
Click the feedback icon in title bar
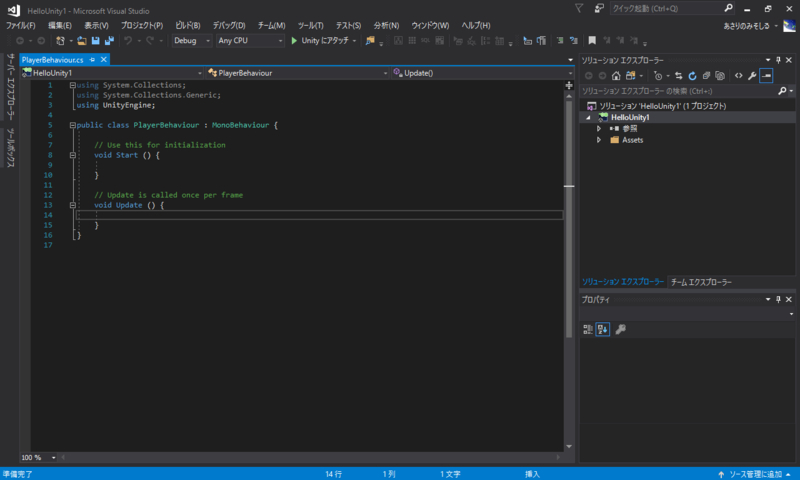click(x=599, y=8)
